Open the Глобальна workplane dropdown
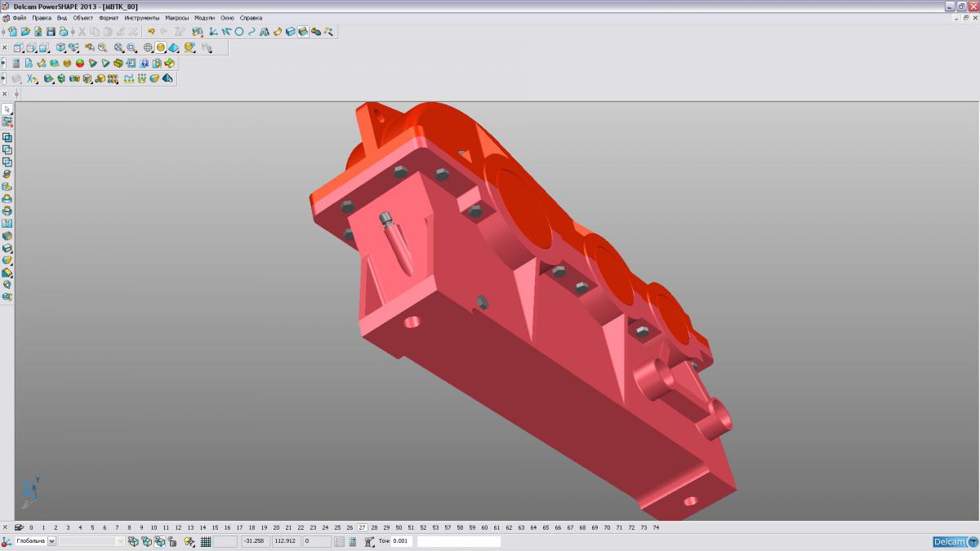The width and height of the screenshot is (980, 551). click(51, 540)
